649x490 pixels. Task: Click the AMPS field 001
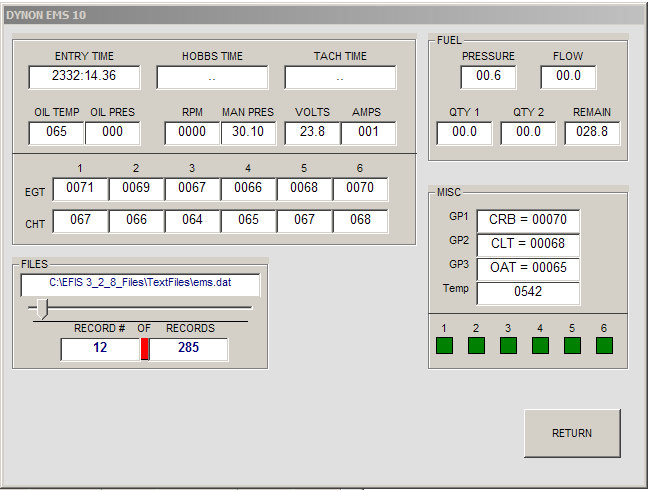click(x=368, y=133)
